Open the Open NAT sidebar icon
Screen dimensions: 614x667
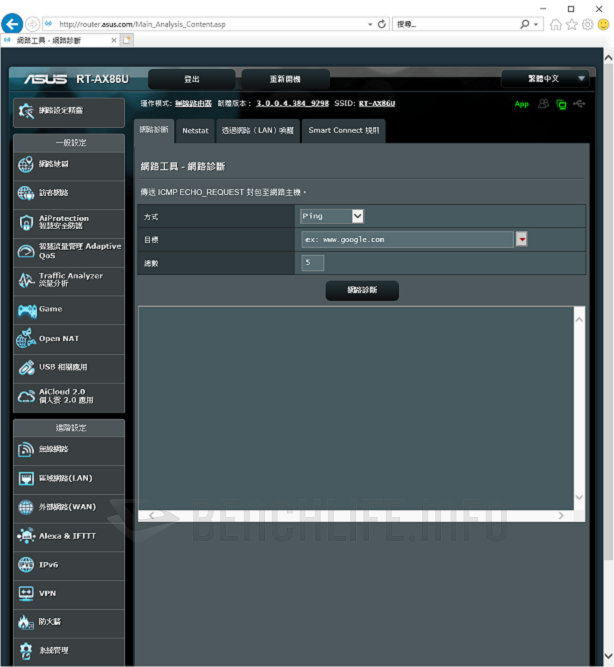(x=26, y=339)
